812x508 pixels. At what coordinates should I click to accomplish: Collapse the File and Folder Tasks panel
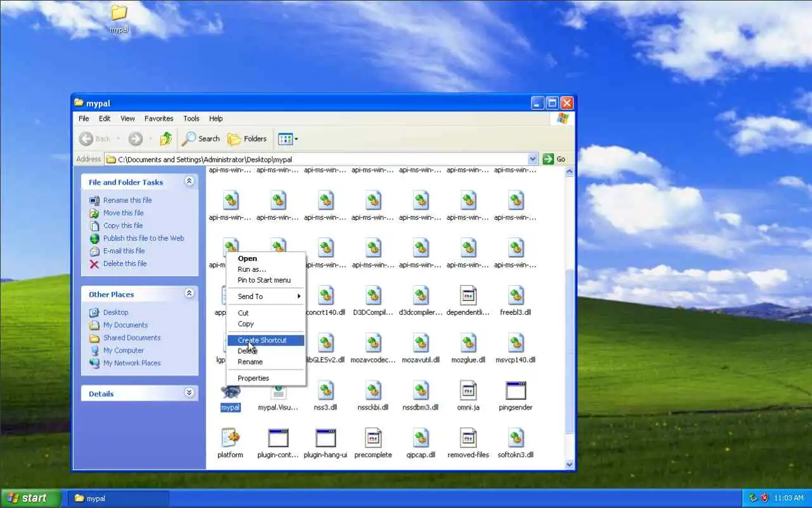[189, 182]
